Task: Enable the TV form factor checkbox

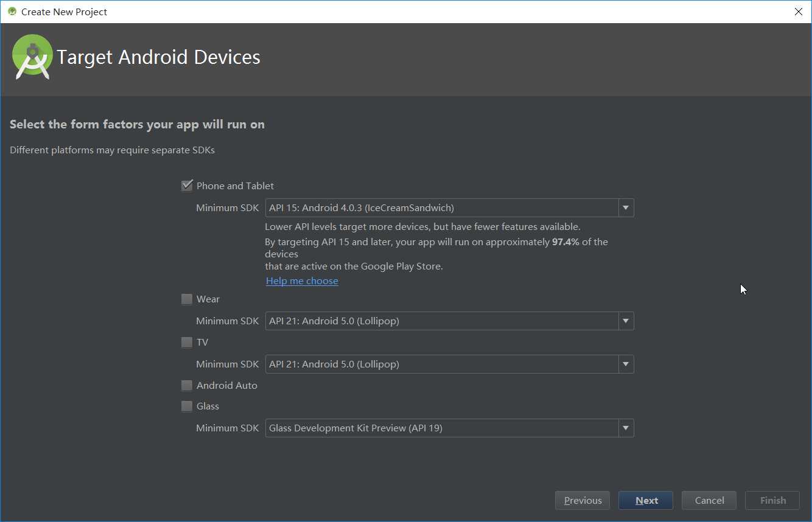Action: point(187,343)
